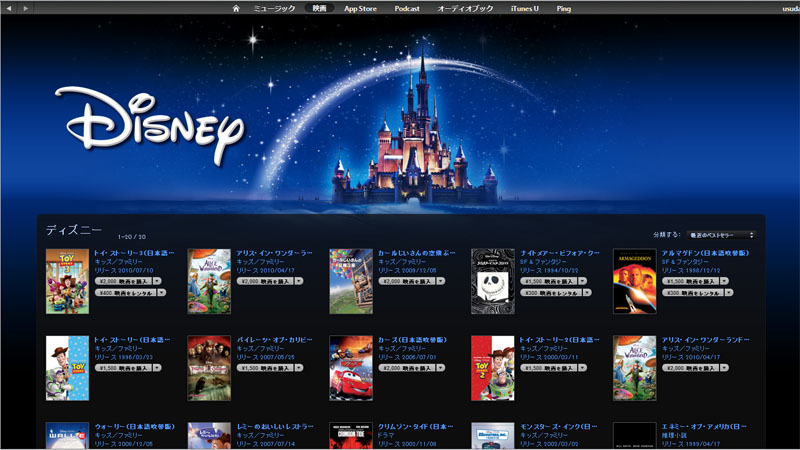
Task: Expand Toy Story 2 buy options arrow
Action: coord(583,368)
